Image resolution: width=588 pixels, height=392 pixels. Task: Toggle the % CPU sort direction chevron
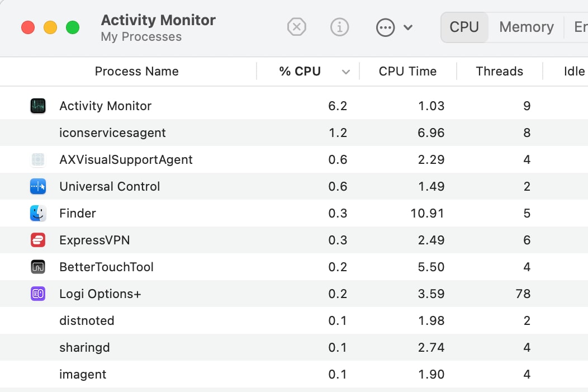point(346,72)
